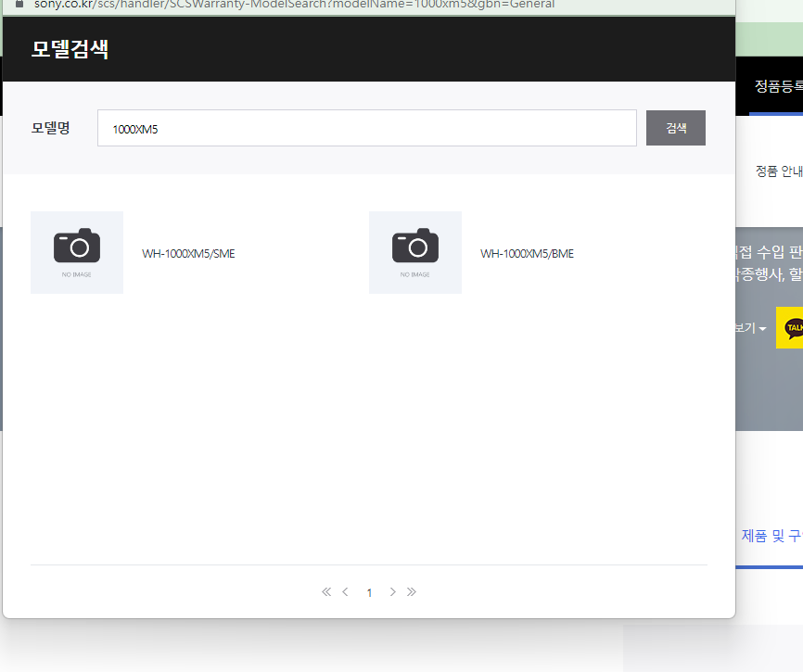Jump to last page with double-right arrow

(x=411, y=592)
